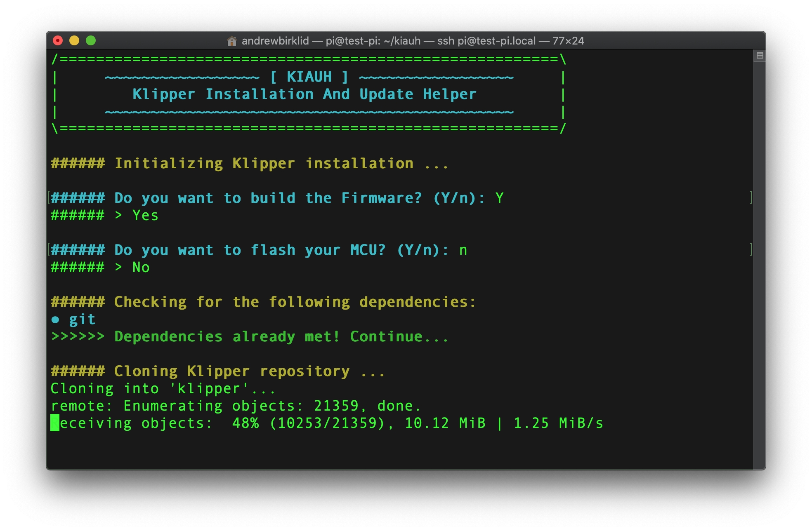The image size is (812, 531).
Task: Click 'Klipper Installation And Update Helper' subtitle
Action: coord(304,94)
